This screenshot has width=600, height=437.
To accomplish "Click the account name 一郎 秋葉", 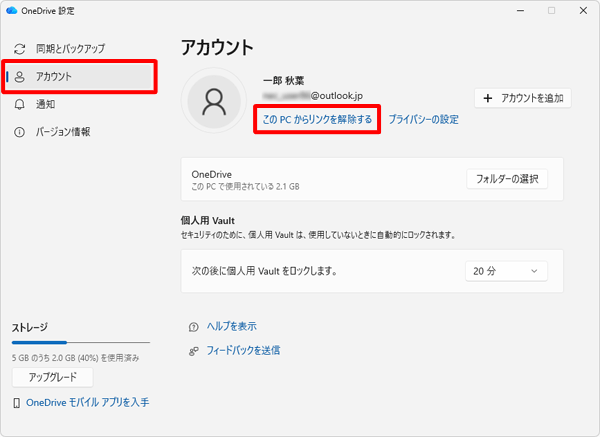I will 284,81.
